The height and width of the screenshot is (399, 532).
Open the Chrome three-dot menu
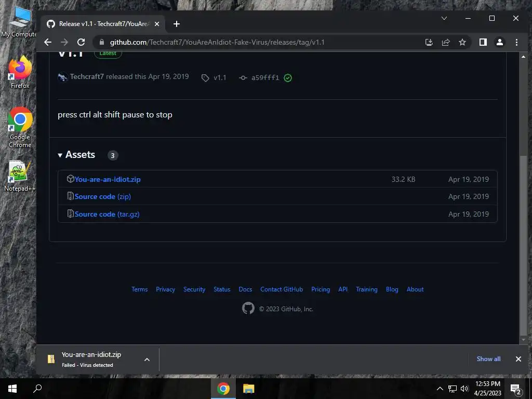[516, 42]
